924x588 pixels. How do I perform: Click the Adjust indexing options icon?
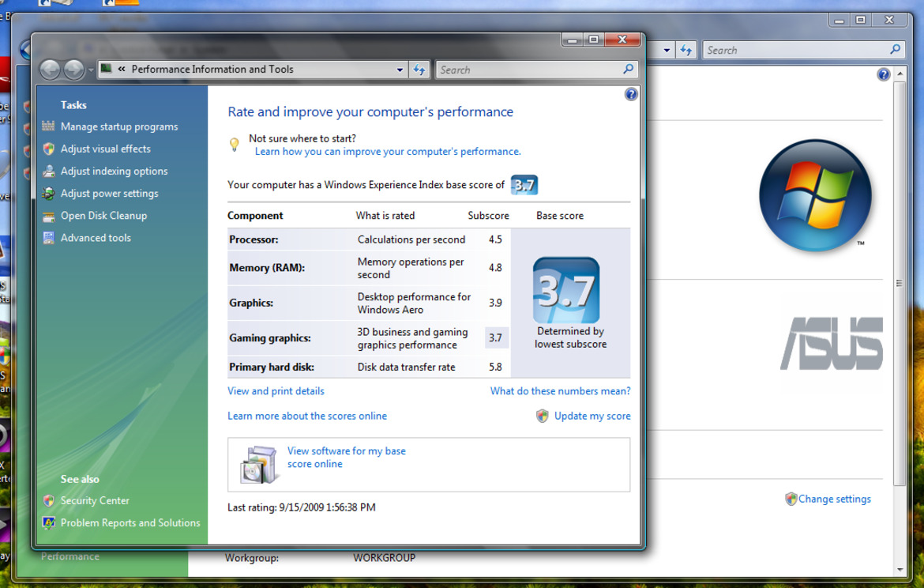(48, 171)
